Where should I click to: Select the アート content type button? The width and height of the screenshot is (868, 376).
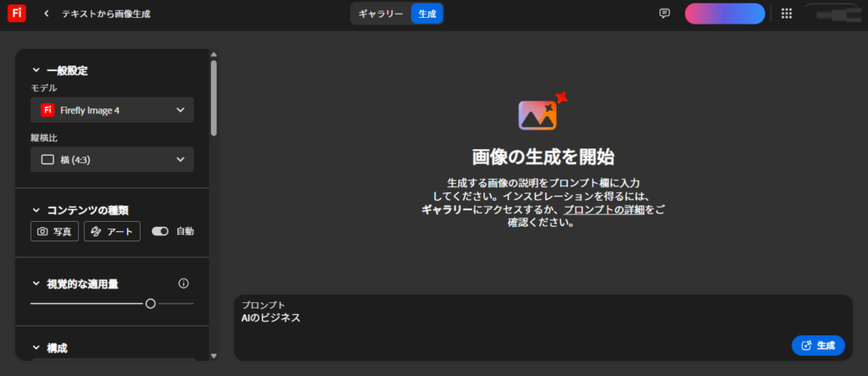[x=112, y=231]
